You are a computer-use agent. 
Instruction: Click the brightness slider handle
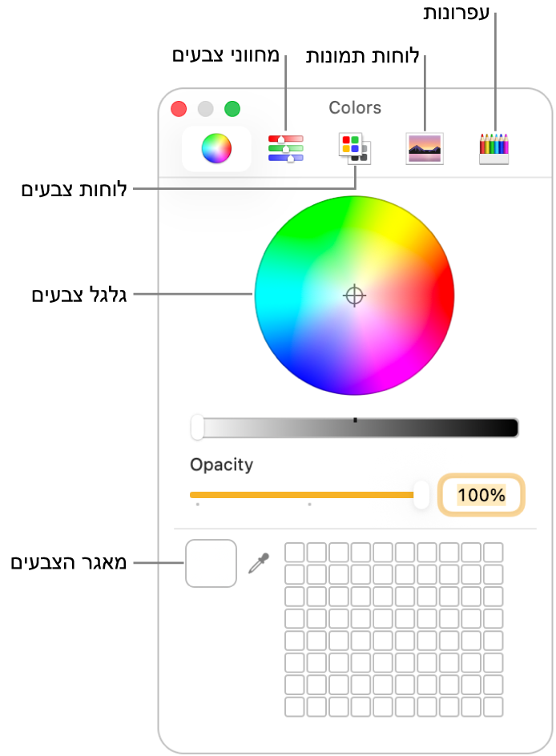click(197, 427)
